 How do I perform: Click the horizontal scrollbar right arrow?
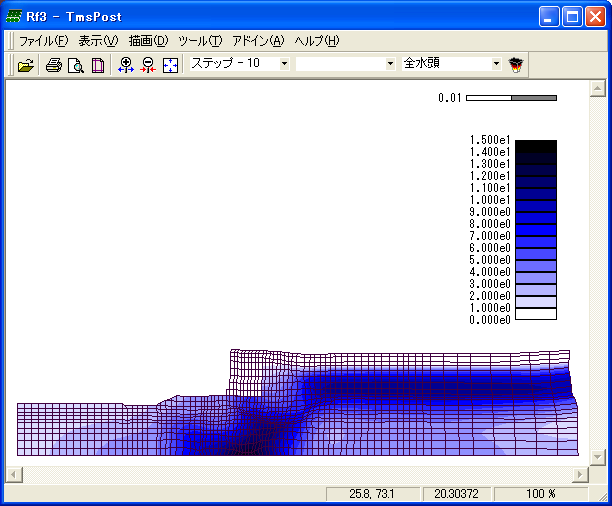click(580, 475)
